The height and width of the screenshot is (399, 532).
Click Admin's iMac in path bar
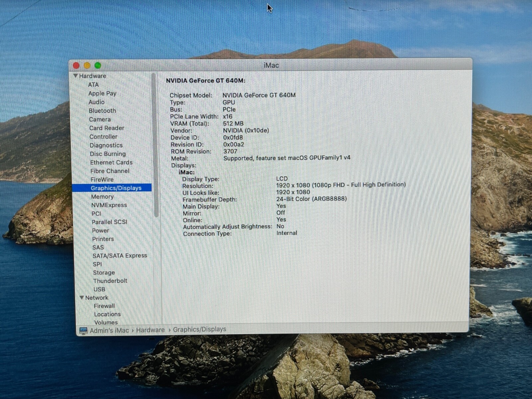(x=109, y=331)
